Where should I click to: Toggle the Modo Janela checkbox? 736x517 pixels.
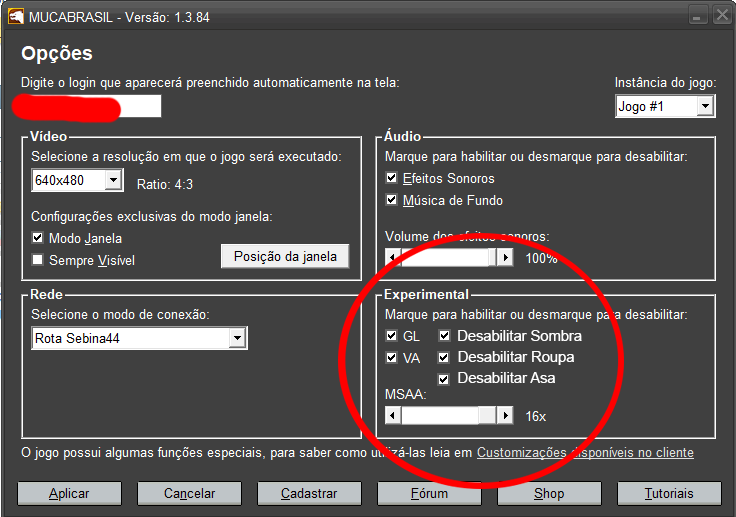click(38, 238)
